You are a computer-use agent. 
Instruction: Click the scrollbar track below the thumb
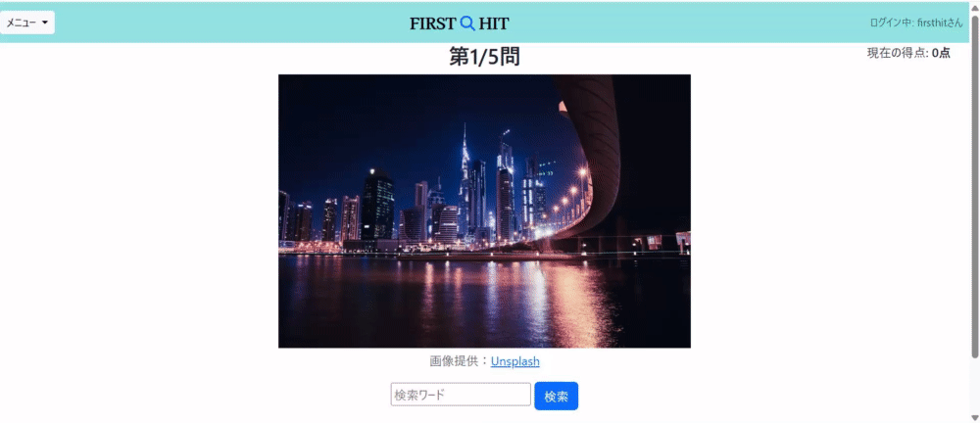pos(974,386)
